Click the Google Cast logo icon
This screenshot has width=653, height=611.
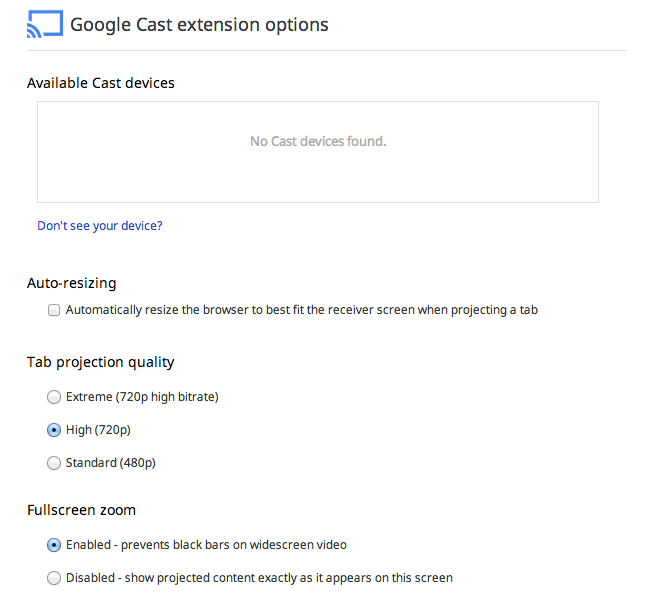[45, 24]
